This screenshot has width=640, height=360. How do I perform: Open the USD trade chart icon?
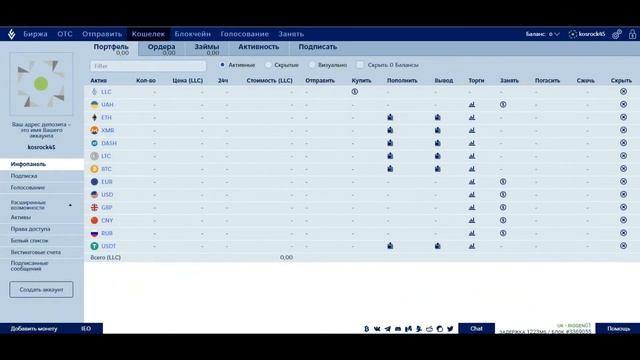click(x=472, y=195)
